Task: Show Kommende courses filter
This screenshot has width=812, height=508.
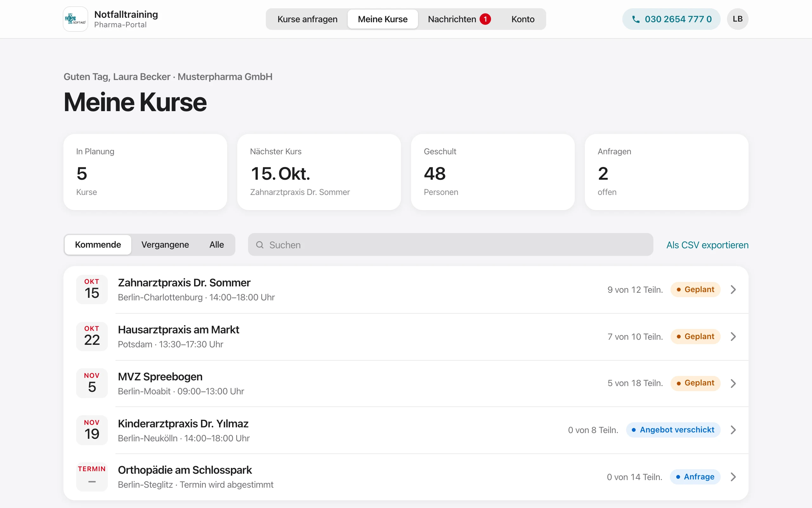Action: [x=98, y=244]
